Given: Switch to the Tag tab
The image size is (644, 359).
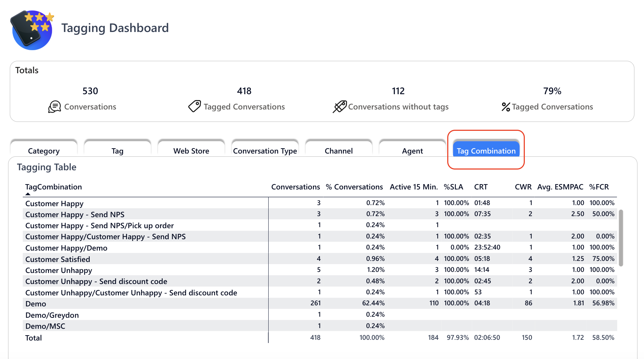Looking at the screenshot, I should coord(117,151).
